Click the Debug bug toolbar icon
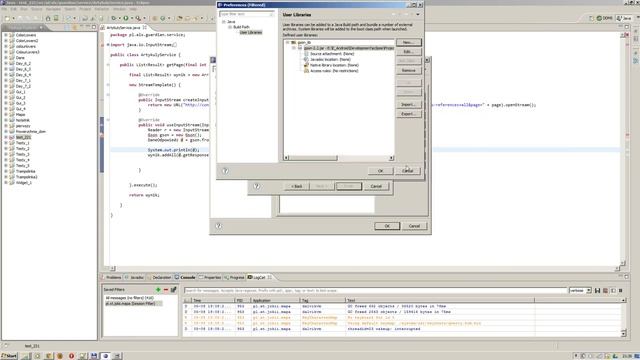Screen dimensions: 640x360 (x=114, y=18)
